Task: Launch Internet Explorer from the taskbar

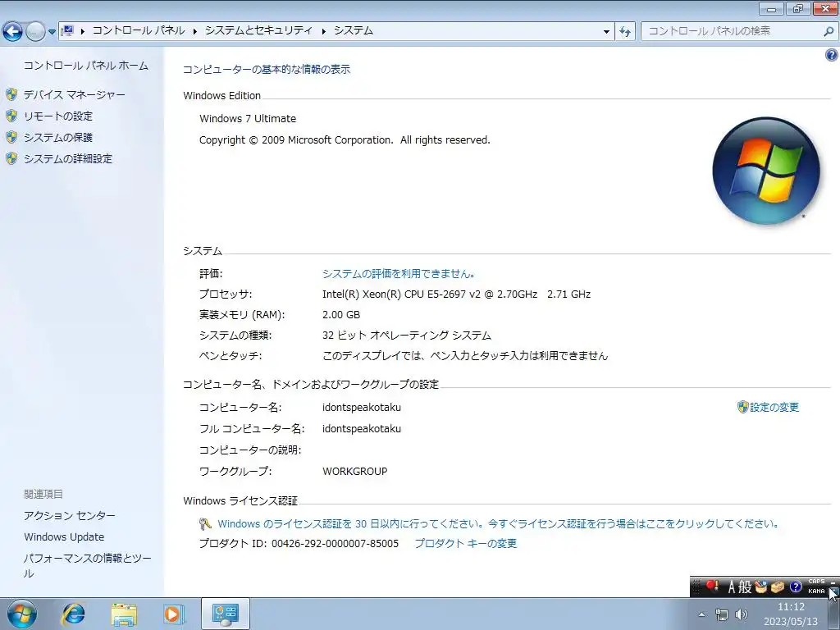Action: (x=73, y=614)
